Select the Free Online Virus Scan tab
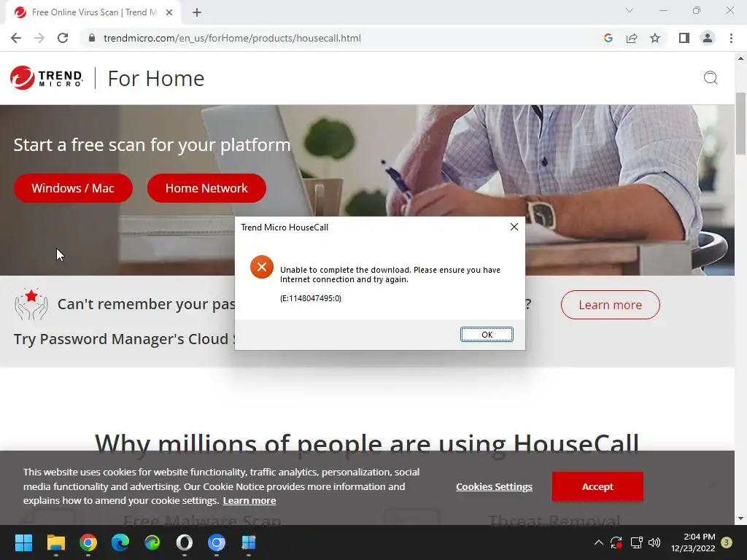The width and height of the screenshot is (747, 560). (x=93, y=12)
